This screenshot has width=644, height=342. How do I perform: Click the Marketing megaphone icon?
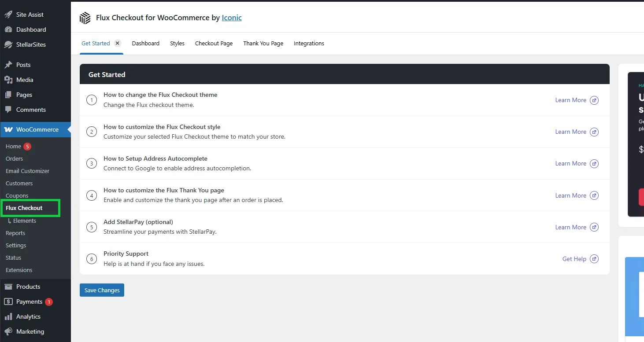(x=8, y=331)
